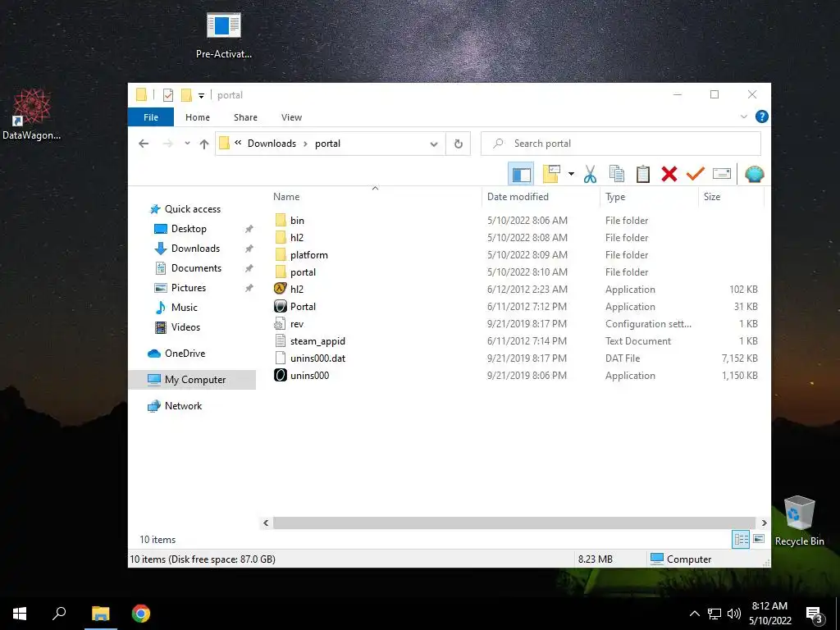Expand the ribbon with chevron
Image resolution: width=840 pixels, height=630 pixels.
pos(743,116)
